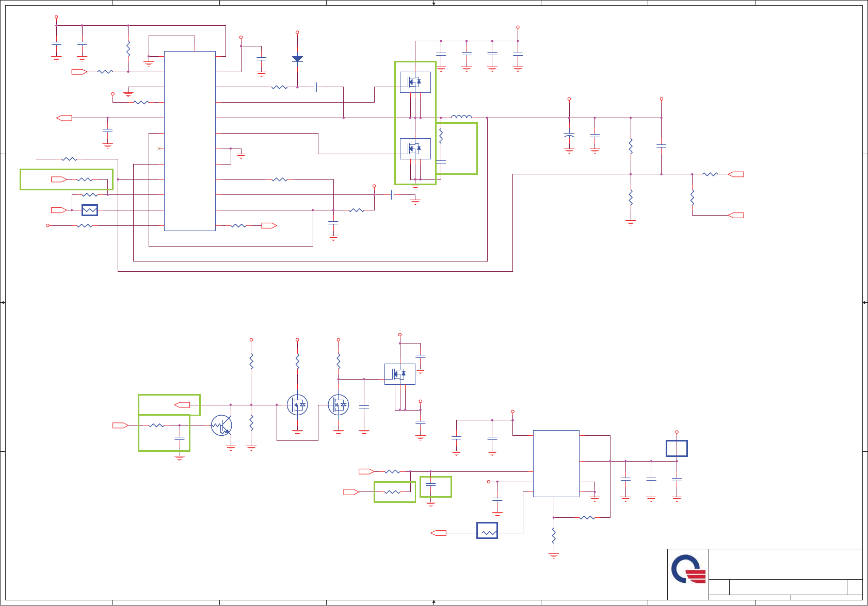Select the output port at controller IC's lower right
Image resolution: width=868 pixels, height=606 pixels.
click(x=269, y=225)
